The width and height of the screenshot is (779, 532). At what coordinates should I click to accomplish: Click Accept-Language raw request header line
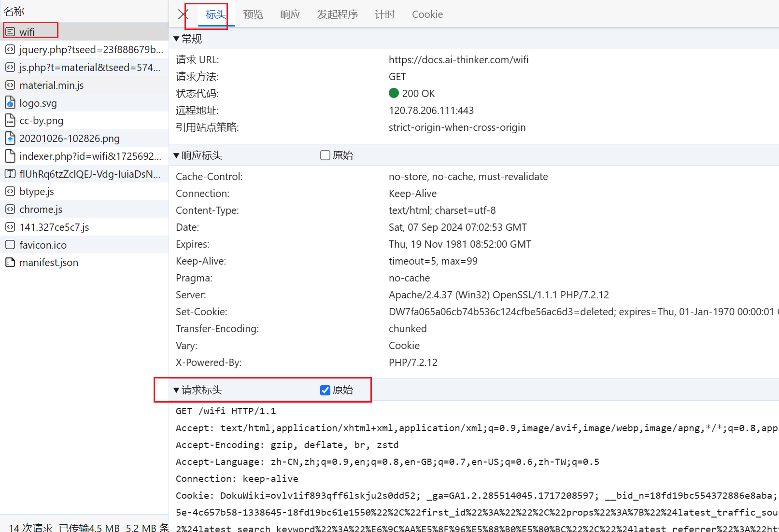[x=387, y=462]
